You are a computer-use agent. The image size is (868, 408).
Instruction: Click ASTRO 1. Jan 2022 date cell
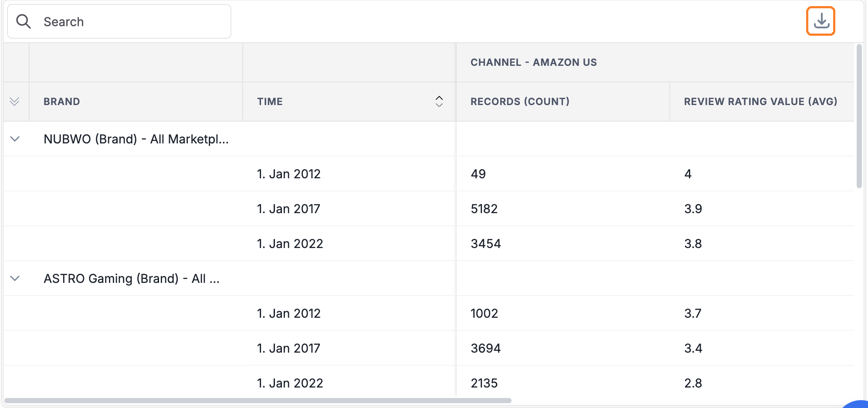click(x=290, y=383)
